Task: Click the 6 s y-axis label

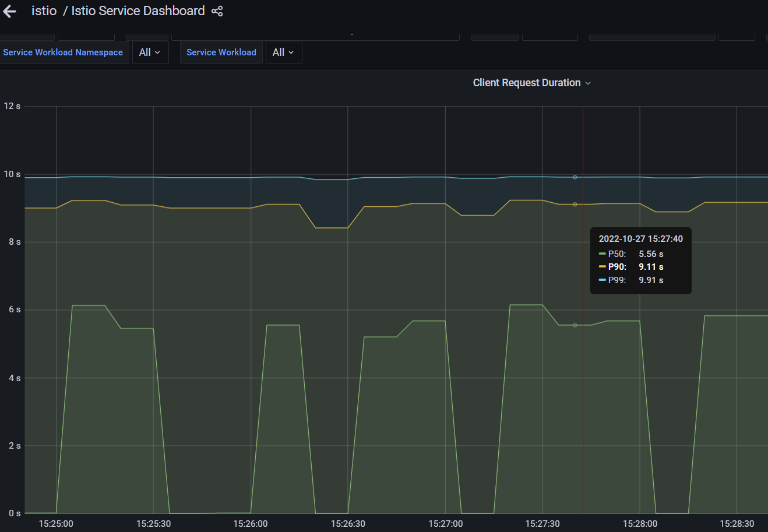Action: [x=15, y=309]
